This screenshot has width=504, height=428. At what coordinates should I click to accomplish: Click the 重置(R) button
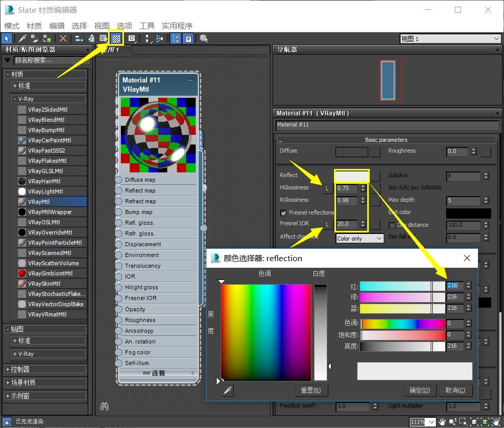pos(310,391)
